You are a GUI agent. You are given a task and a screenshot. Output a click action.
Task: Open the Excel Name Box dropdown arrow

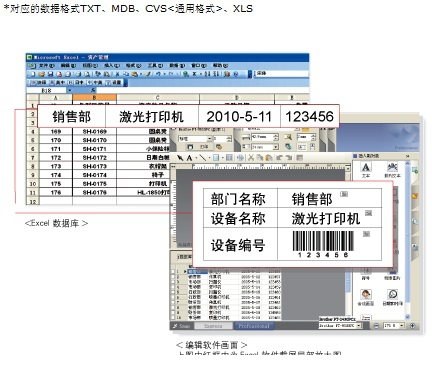[69, 90]
